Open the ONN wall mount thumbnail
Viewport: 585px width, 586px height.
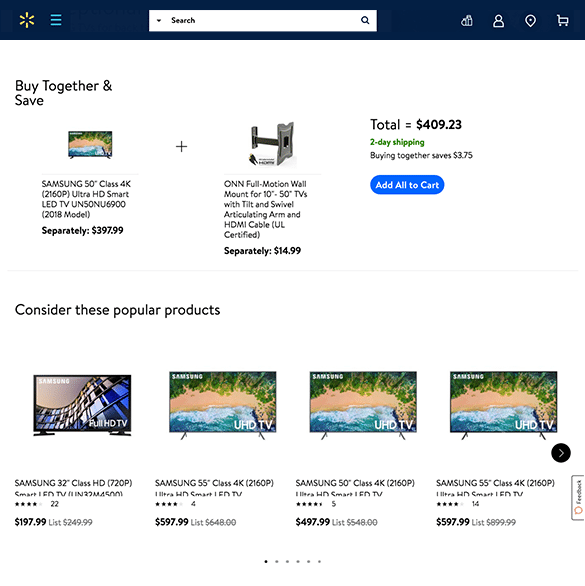pyautogui.click(x=273, y=144)
